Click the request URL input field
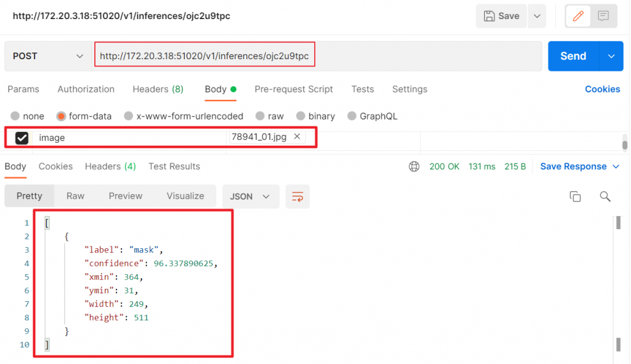The height and width of the screenshot is (364, 631). (x=317, y=56)
